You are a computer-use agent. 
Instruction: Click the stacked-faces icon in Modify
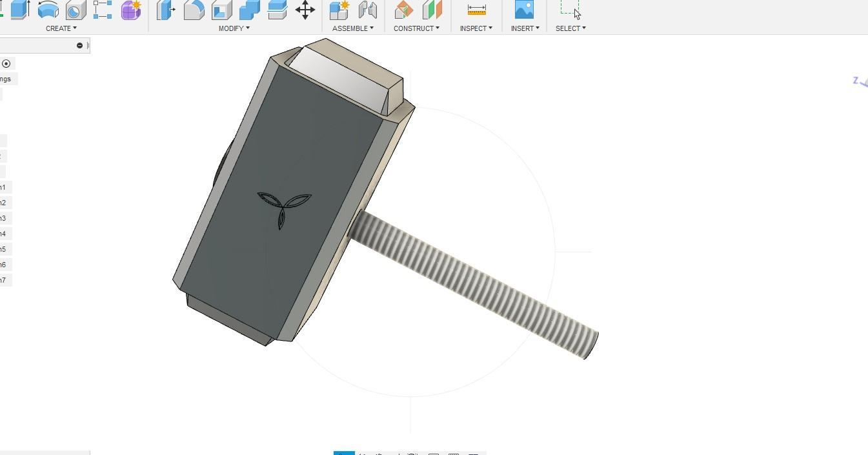277,10
